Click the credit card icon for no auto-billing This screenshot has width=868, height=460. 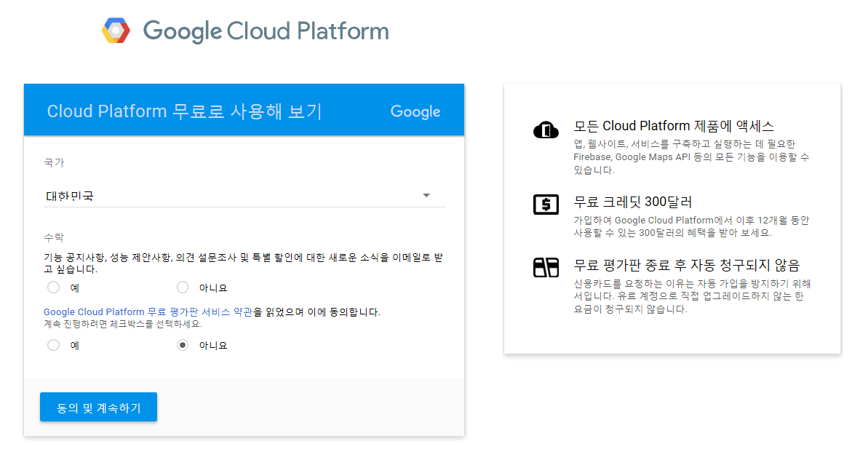pyautogui.click(x=546, y=267)
